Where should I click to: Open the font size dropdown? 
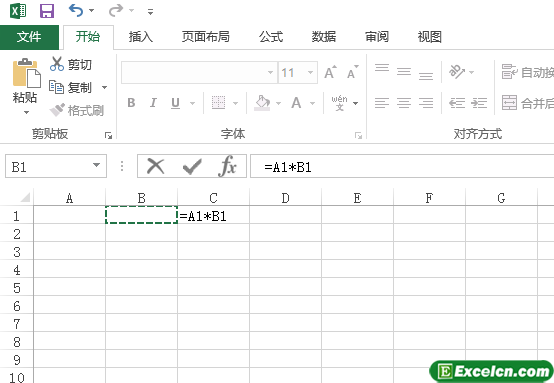tap(310, 73)
